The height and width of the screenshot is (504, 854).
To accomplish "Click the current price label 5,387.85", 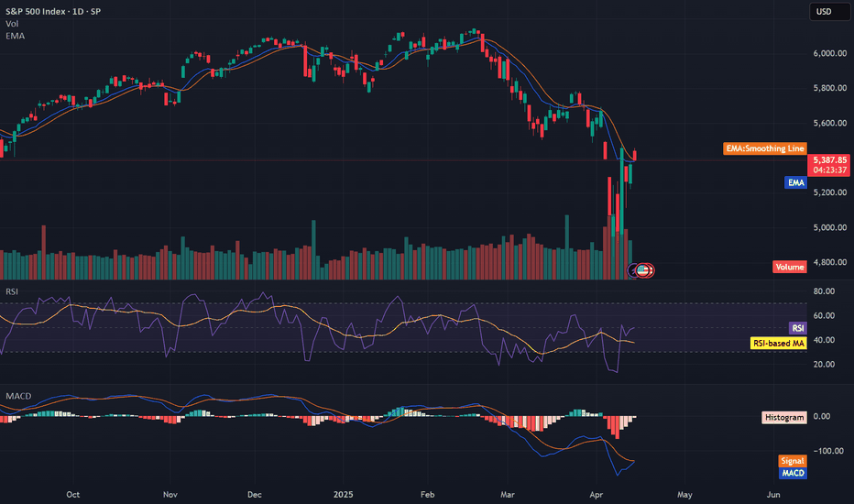I will coord(829,159).
